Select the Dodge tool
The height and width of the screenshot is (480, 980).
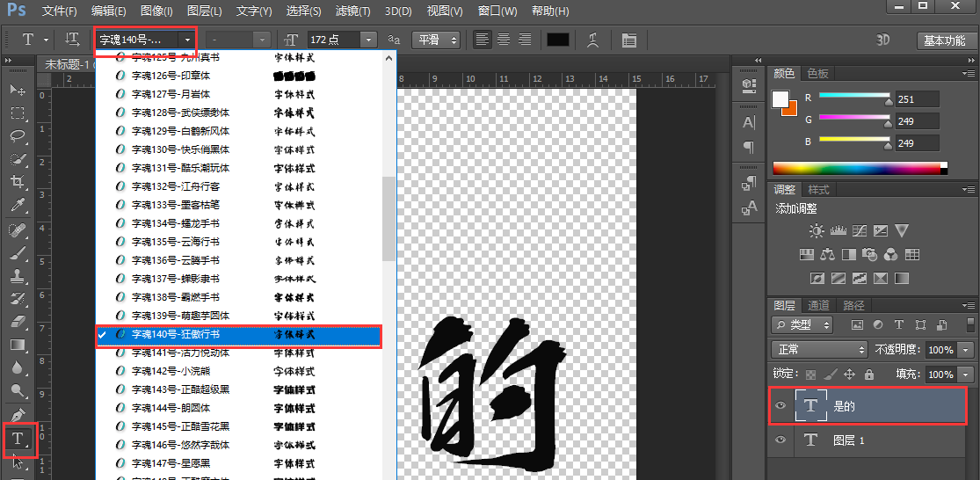point(18,390)
